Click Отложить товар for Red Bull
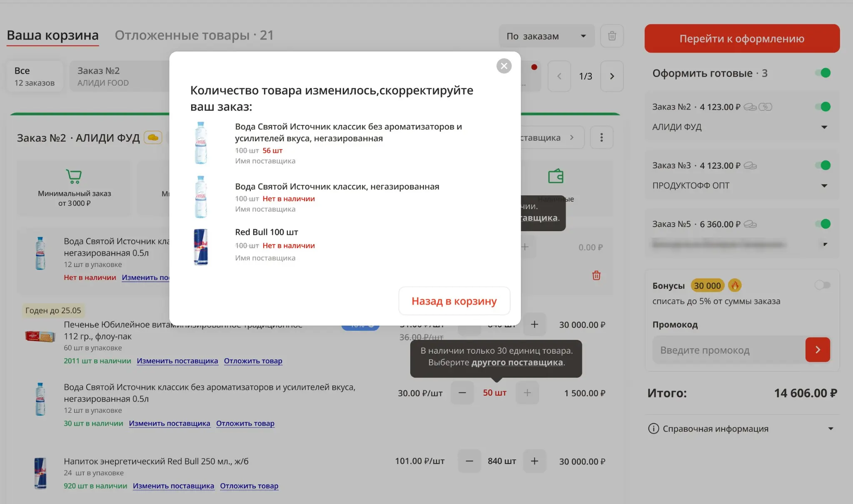 pos(249,486)
